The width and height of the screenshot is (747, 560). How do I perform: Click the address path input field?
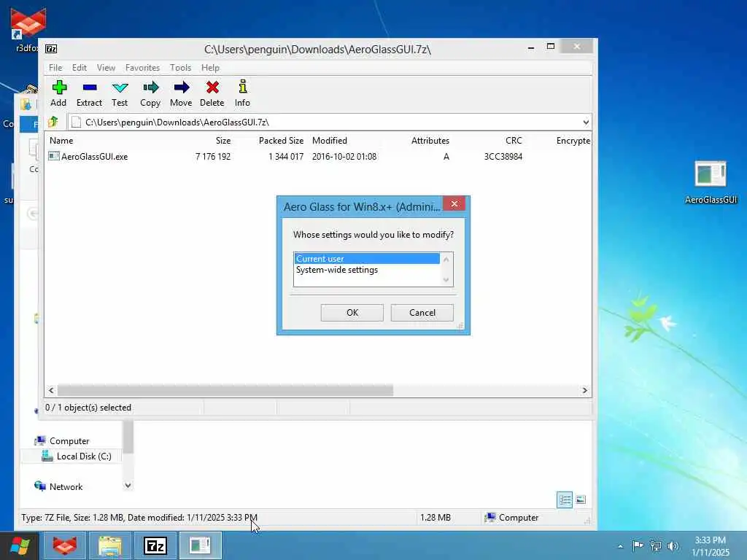click(x=324, y=122)
